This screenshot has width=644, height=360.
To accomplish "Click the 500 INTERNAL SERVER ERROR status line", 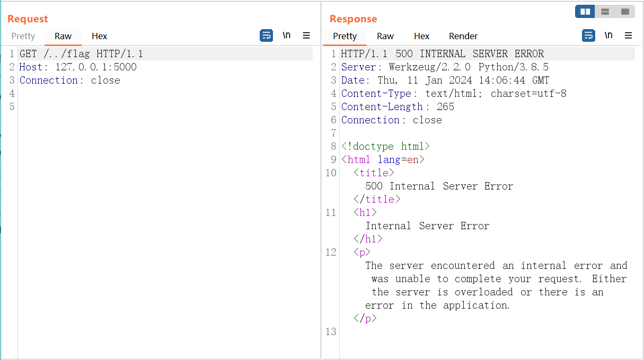I will (x=442, y=54).
